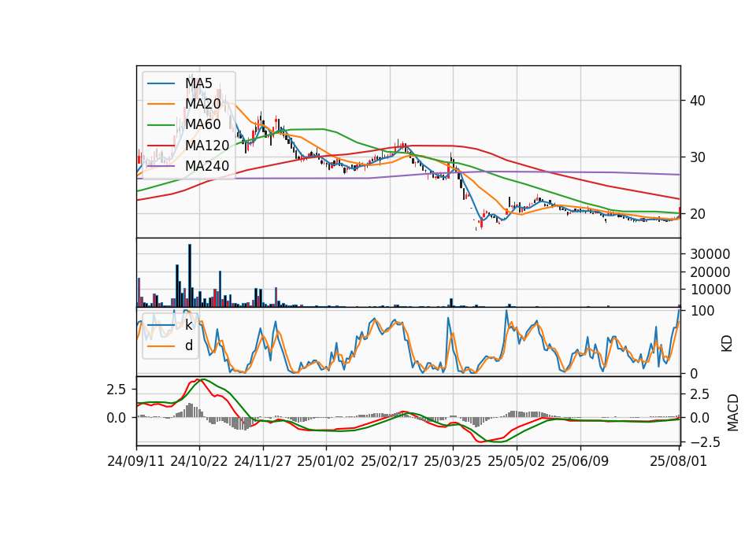Click the 24/10/22 date axis label
756x543 pixels.
(199, 461)
